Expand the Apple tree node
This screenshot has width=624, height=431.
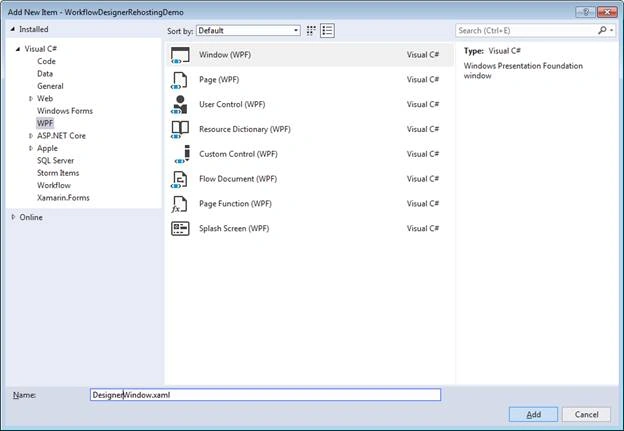point(31,148)
